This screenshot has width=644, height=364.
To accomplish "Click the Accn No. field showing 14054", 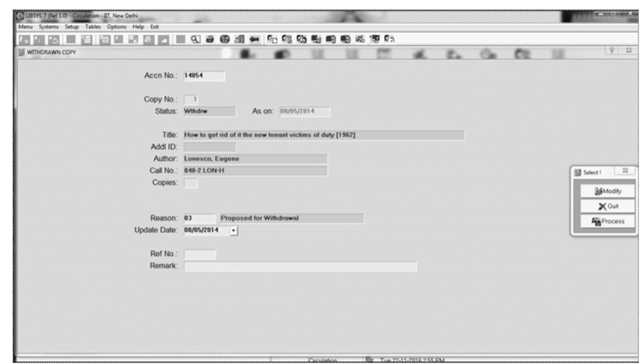I will (204, 76).
